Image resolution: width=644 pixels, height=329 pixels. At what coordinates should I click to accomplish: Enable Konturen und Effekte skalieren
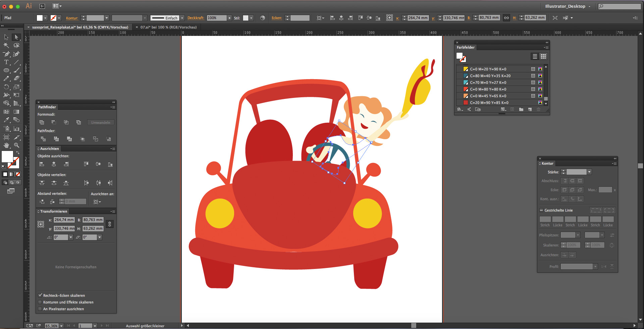pos(40,302)
